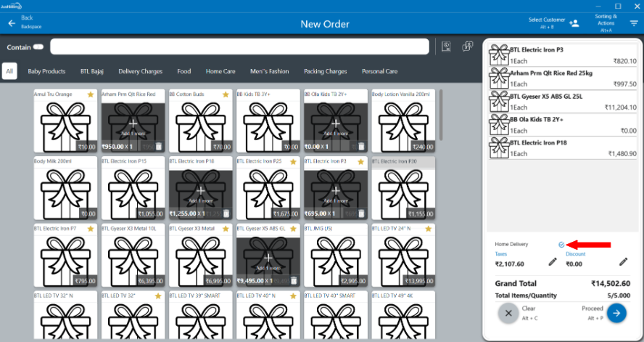Image resolution: width=644 pixels, height=342 pixels.
Task: Click the Clear X button
Action: (x=508, y=313)
